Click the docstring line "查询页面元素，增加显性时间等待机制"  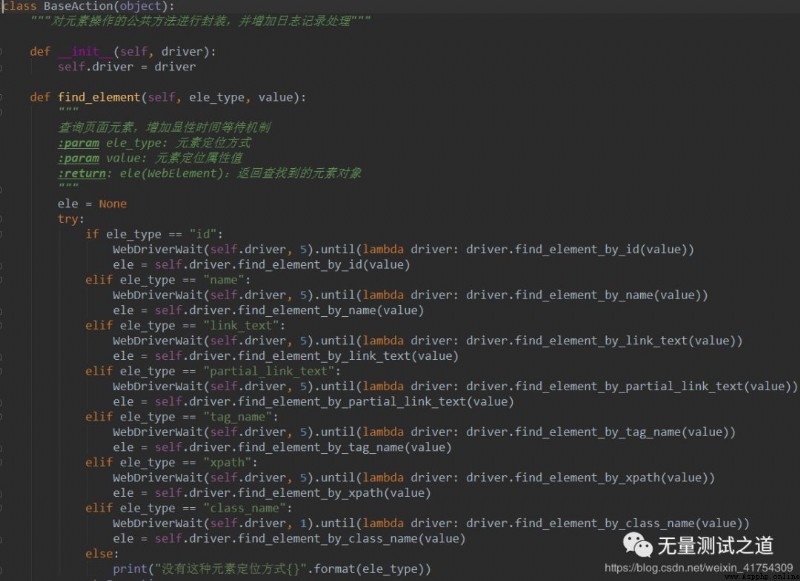(164, 127)
